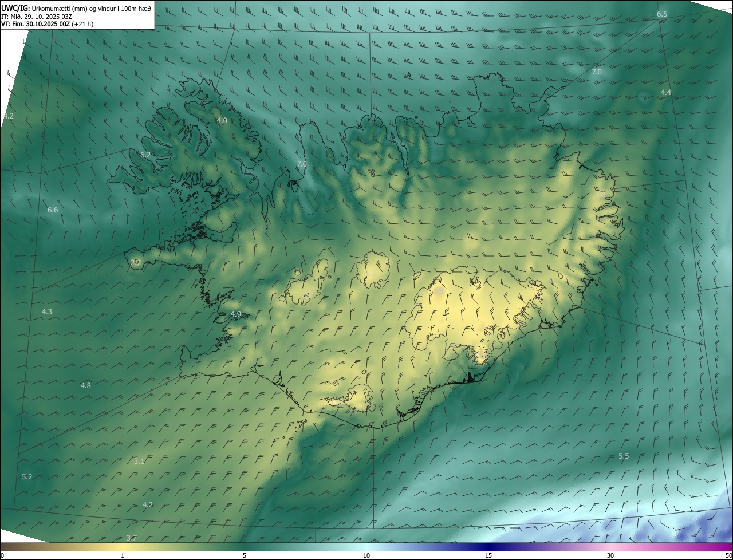Click the 5 tick on the color scale
Viewport: 733px width, 560px height.
click(245, 556)
